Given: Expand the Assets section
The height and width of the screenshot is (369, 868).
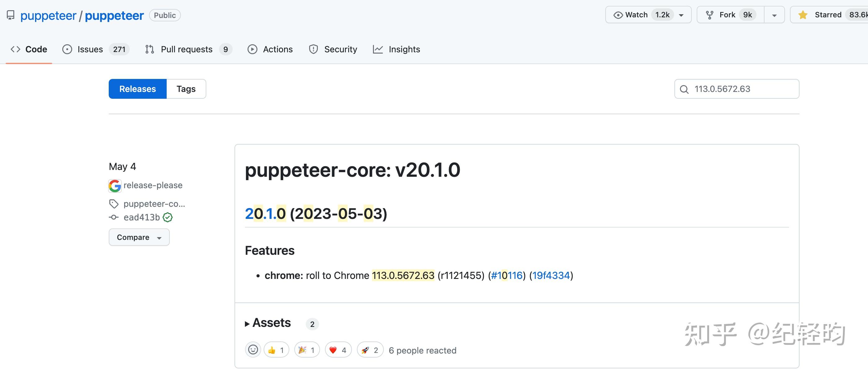Looking at the screenshot, I should (x=268, y=323).
